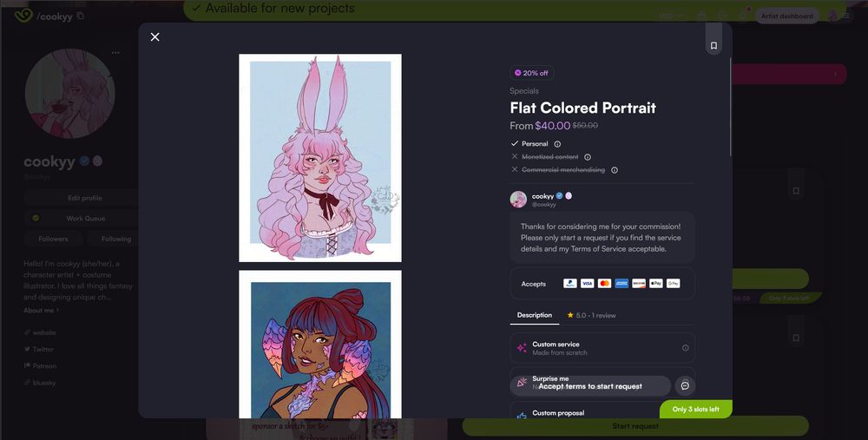Click the site logo in background page
Image resolution: width=868 pixels, height=440 pixels.
click(23, 16)
